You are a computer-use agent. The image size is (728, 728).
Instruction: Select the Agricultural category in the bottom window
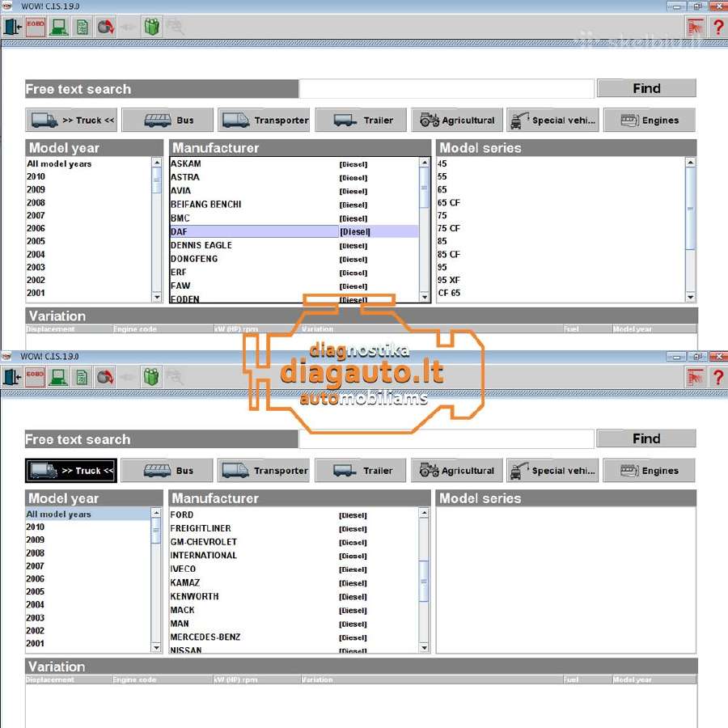pos(457,471)
